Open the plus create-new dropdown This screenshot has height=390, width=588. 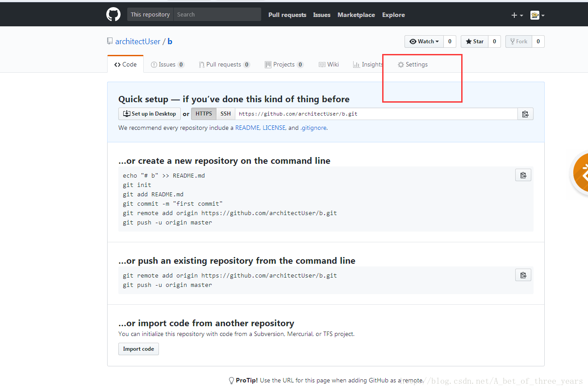coord(517,15)
